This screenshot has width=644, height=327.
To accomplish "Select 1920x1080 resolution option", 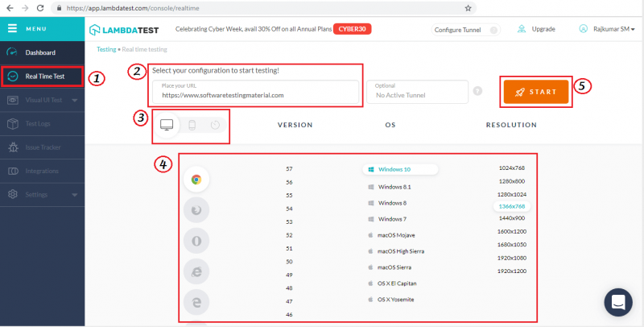I will (511, 258).
